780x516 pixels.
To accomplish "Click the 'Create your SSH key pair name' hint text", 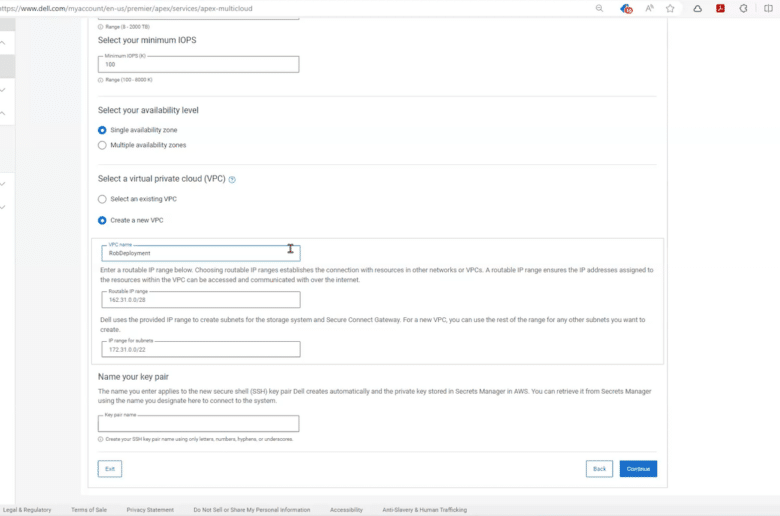I will [x=199, y=439].
